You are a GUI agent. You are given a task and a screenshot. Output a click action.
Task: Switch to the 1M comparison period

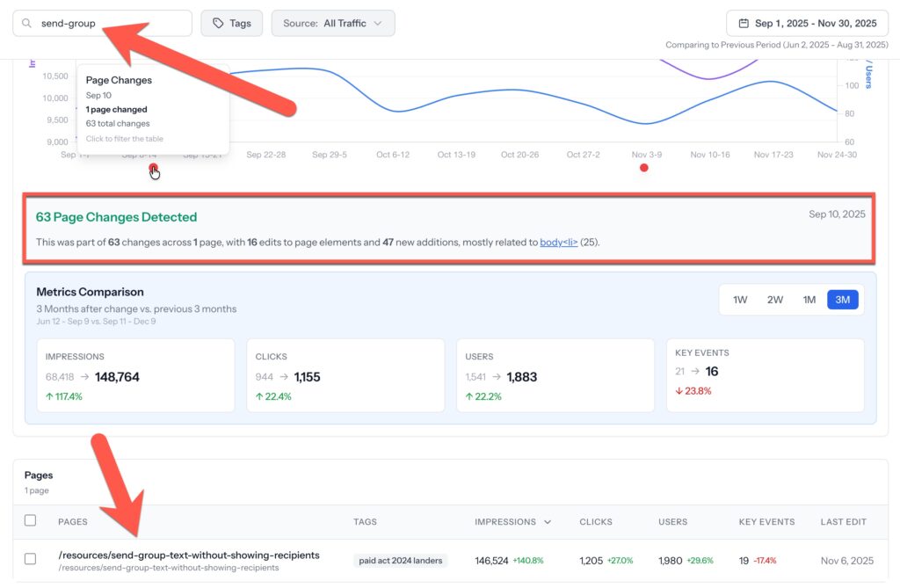tap(809, 299)
